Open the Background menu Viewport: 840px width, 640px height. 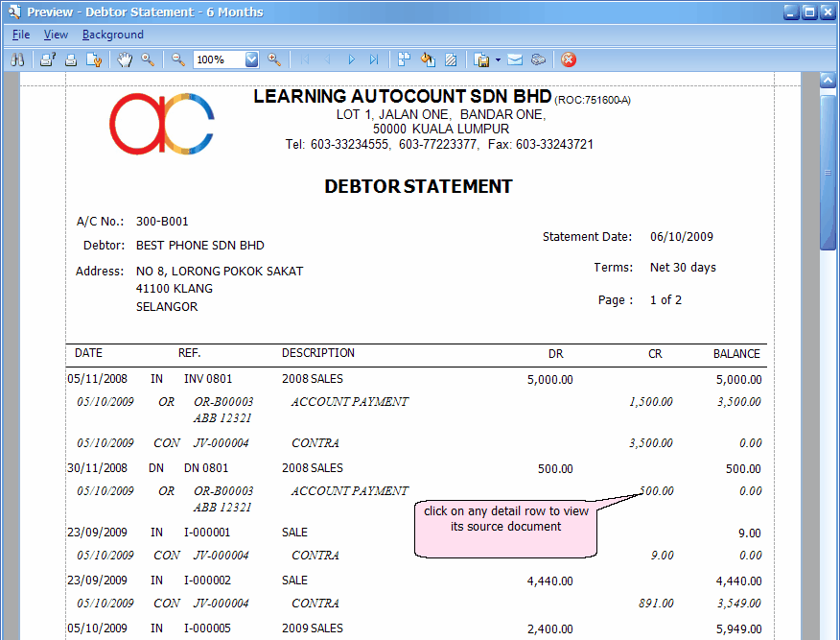pos(113,35)
